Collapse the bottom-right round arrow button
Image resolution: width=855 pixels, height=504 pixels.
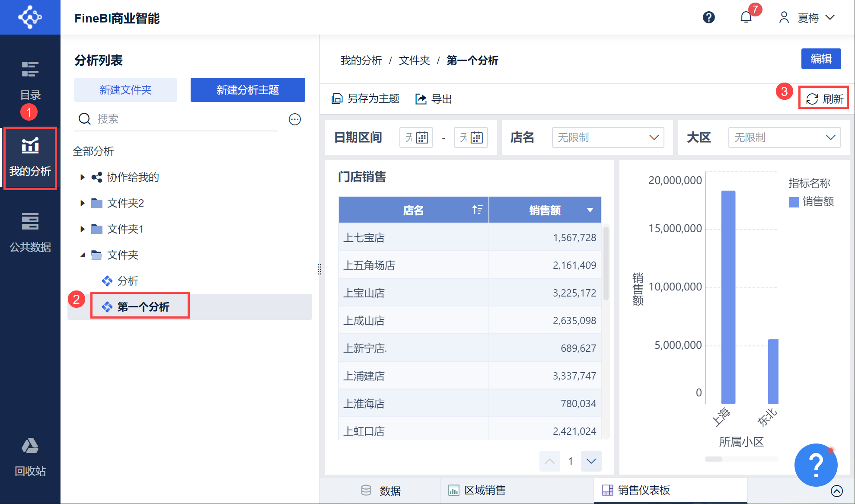click(836, 491)
